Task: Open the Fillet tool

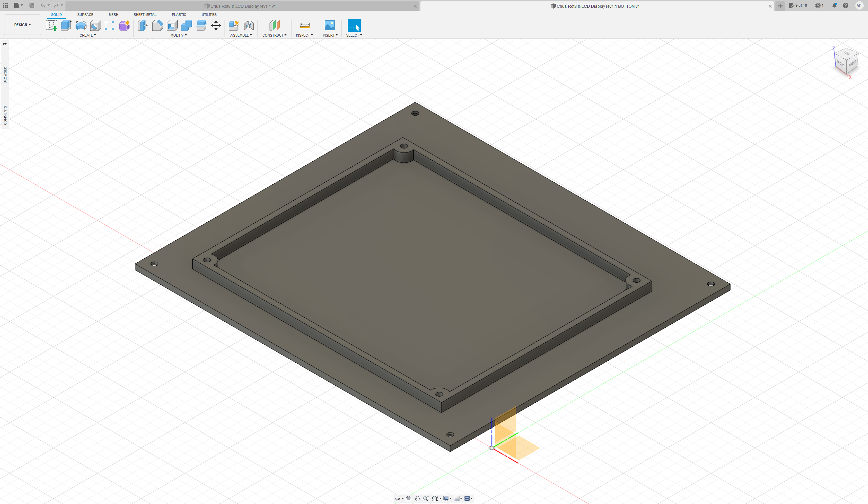Action: [x=157, y=25]
